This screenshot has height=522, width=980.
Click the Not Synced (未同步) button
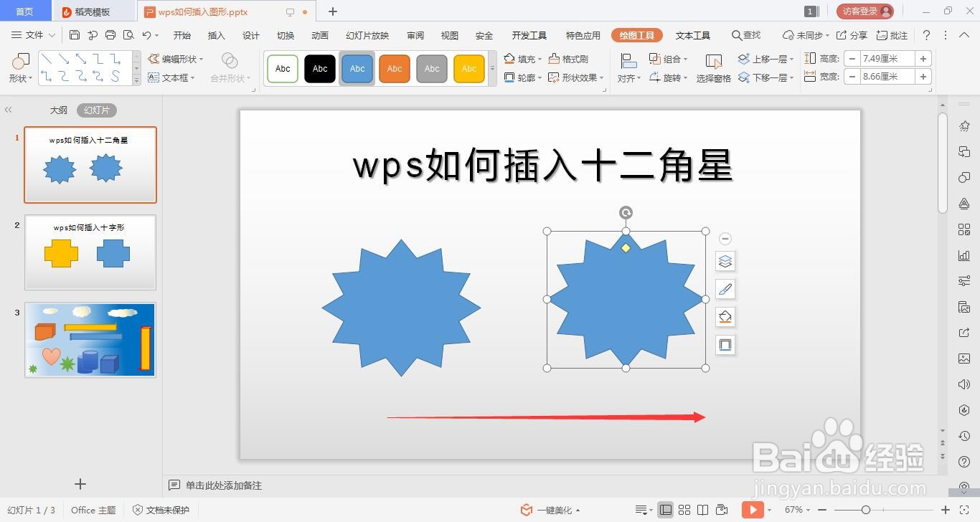806,35
